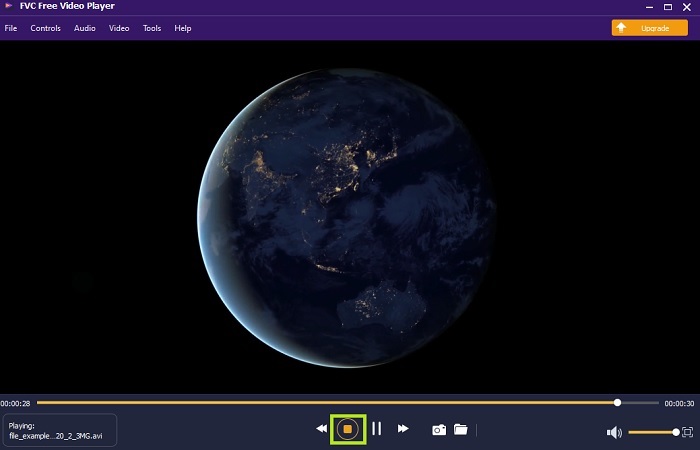Expand the Video menu

point(119,28)
